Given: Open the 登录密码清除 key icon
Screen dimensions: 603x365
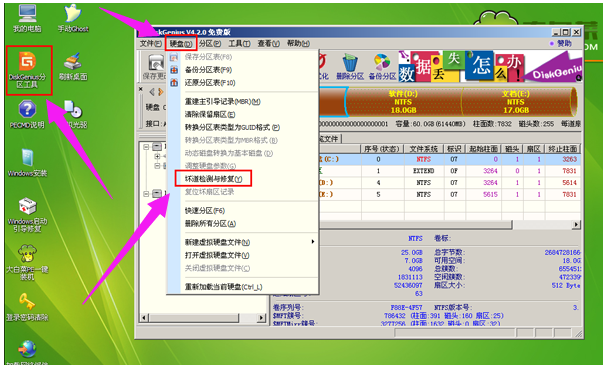Looking at the screenshot, I should [x=27, y=307].
